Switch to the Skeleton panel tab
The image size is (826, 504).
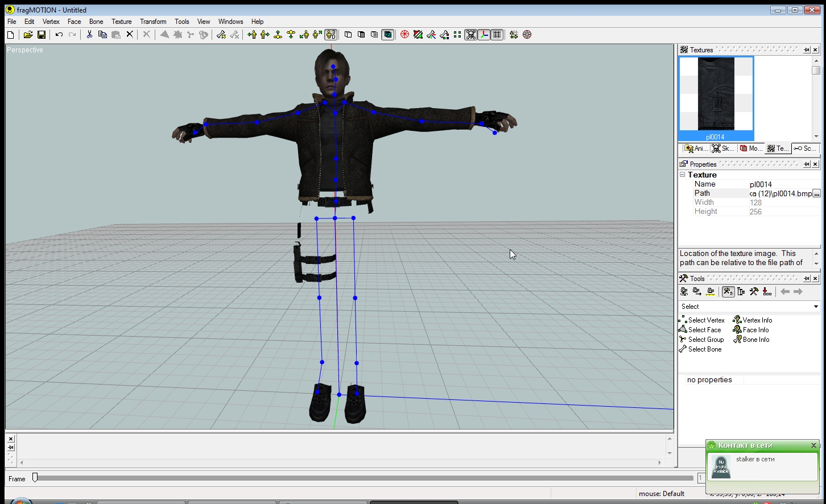(723, 148)
